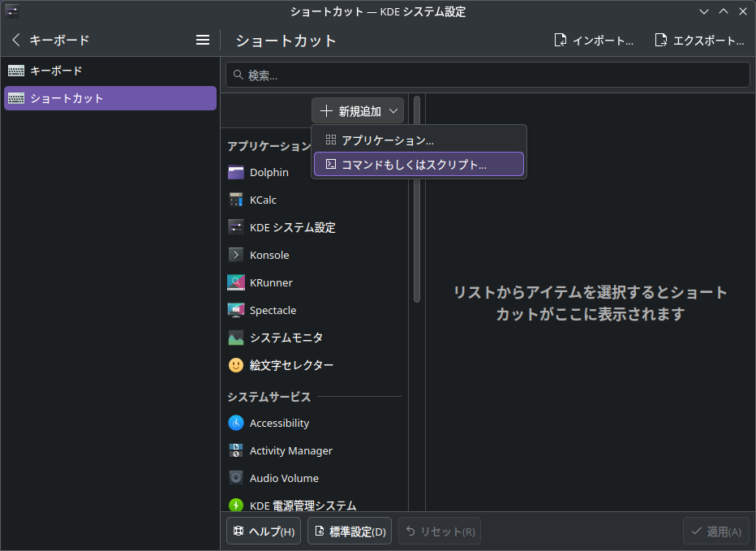
Task: Select システムモニタ in the list
Action: click(x=315, y=338)
